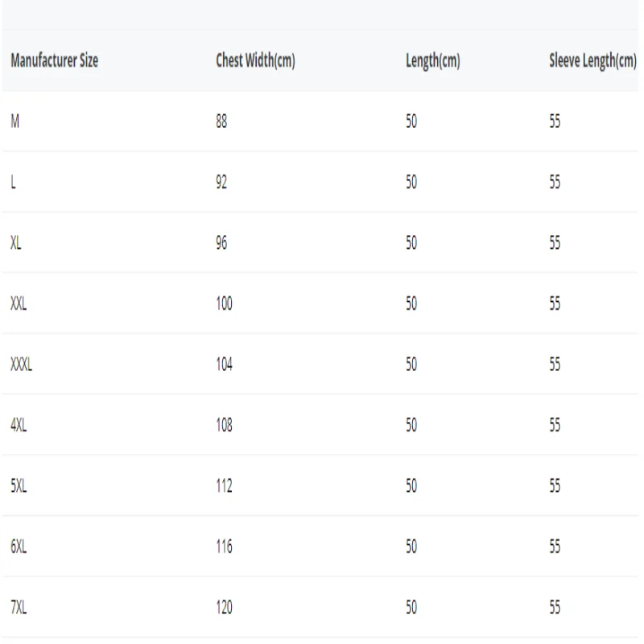Select chest width value 104
Screen dimensions: 644x644
[x=225, y=365]
